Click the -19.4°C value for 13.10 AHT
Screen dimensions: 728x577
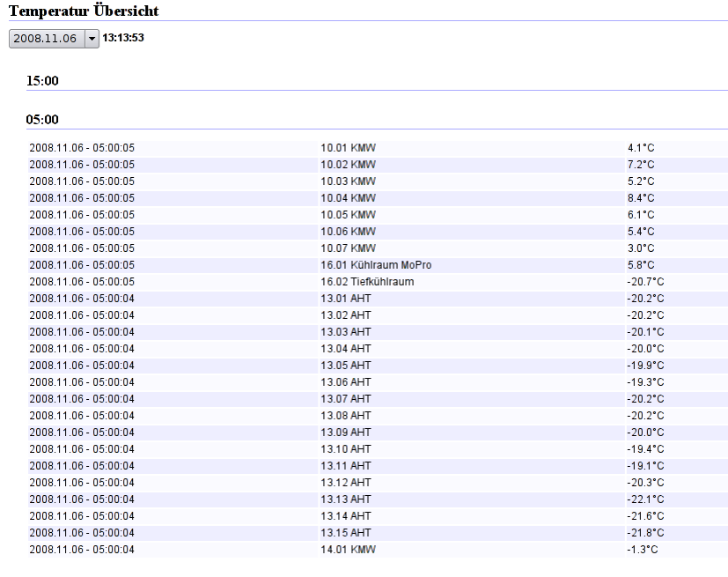click(x=646, y=448)
